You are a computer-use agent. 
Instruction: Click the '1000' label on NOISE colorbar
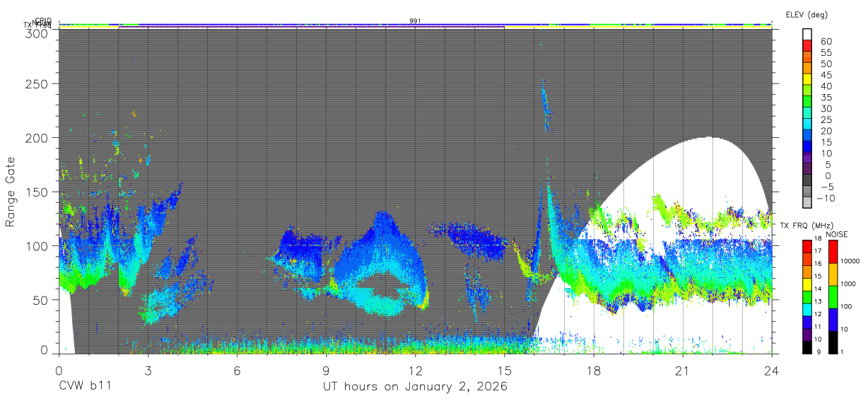tap(848, 284)
